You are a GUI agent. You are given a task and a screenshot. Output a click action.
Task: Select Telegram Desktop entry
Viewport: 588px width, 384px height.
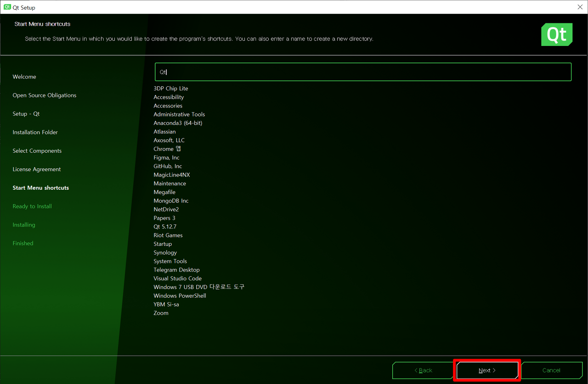click(x=177, y=270)
